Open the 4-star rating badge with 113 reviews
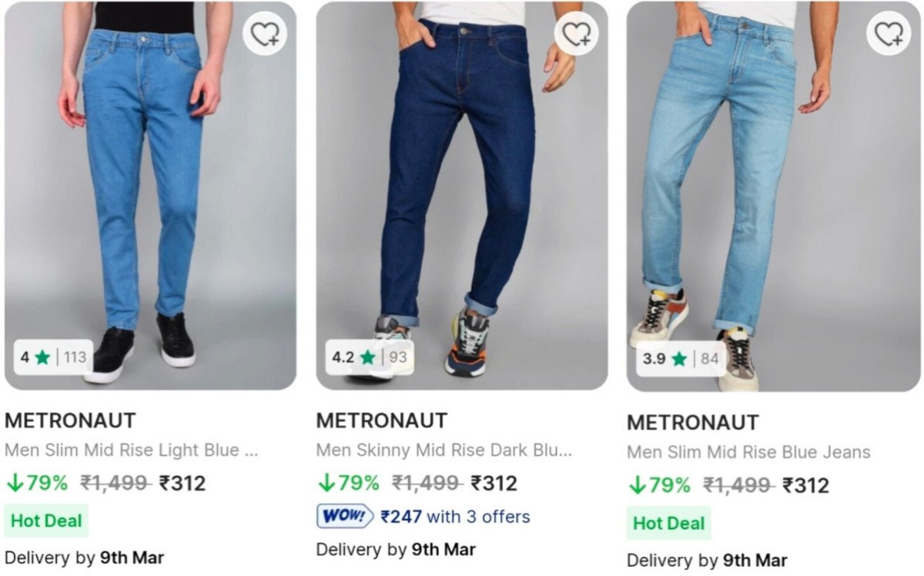924x576 pixels. 53,357
